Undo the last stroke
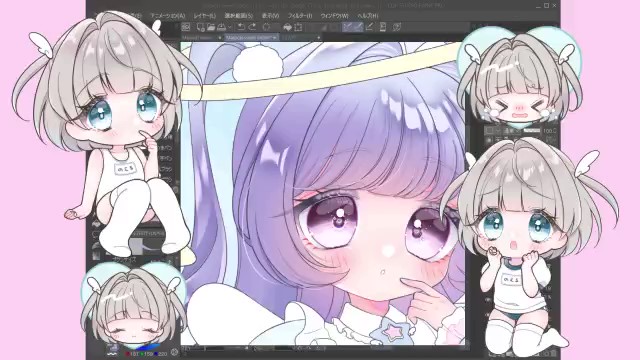Screen dimensions: 640x360 [x=241, y=27]
